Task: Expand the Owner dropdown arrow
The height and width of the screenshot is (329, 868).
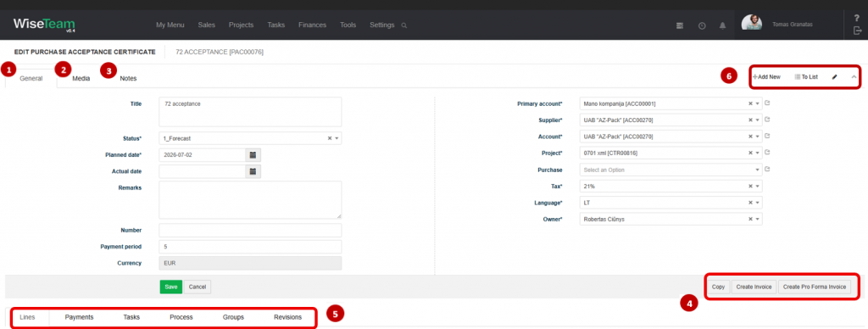Action: click(757, 220)
